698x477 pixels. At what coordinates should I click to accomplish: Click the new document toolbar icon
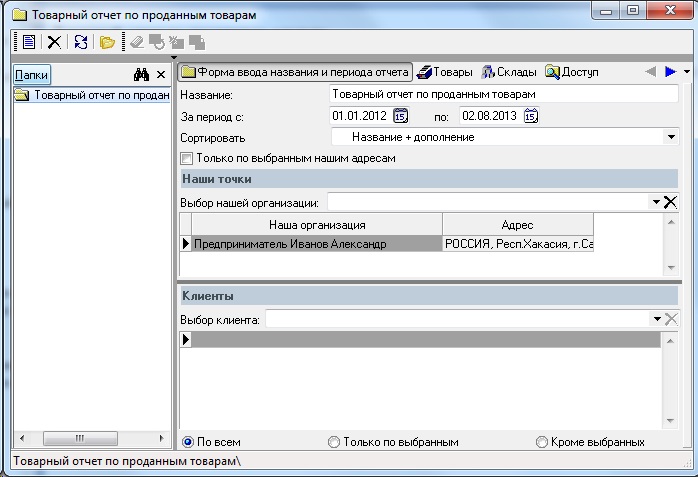(29, 42)
